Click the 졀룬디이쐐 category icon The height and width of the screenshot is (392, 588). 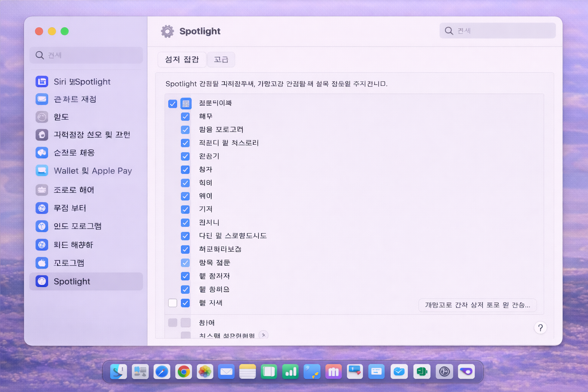coord(186,103)
